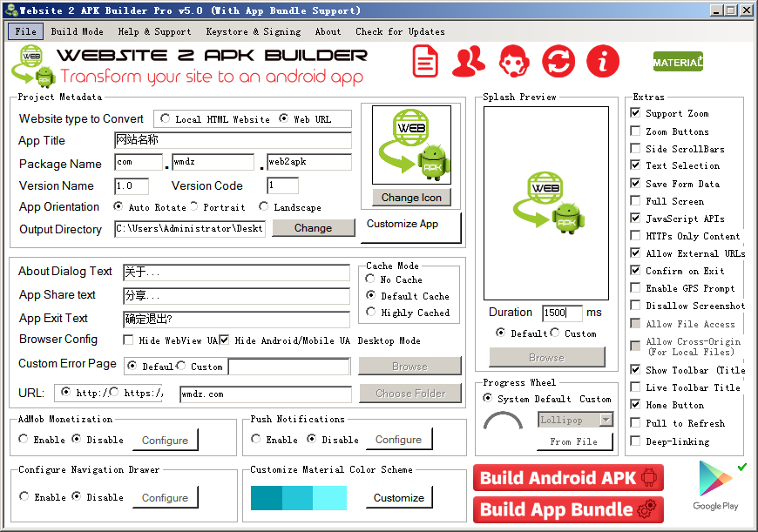Open the File menu
Viewport: 758px width, 532px height.
pos(25,31)
